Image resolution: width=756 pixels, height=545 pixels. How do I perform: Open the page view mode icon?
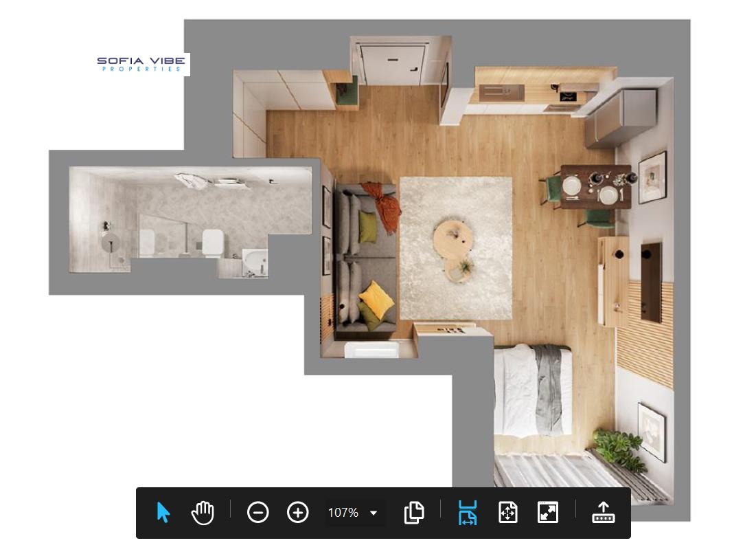click(414, 513)
